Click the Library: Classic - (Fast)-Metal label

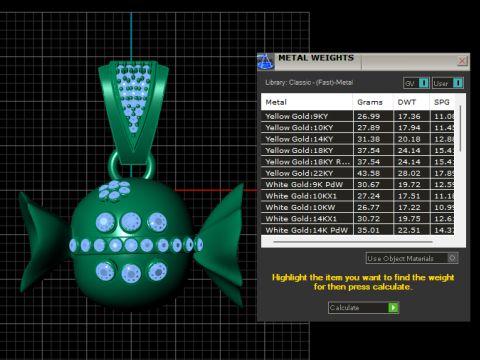(x=309, y=82)
